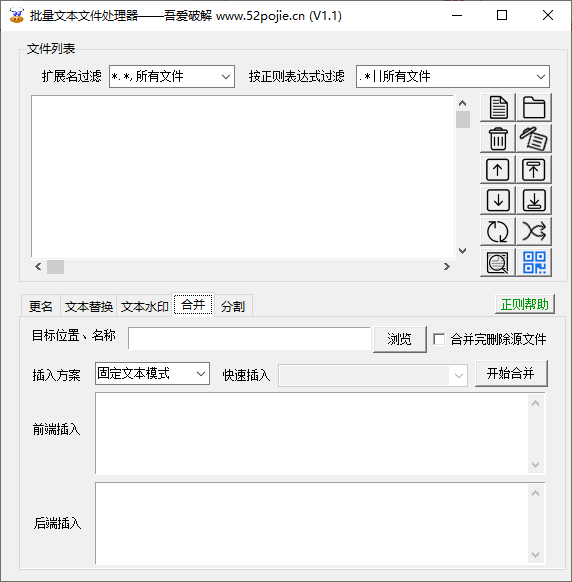The height and width of the screenshot is (582, 572).
Task: Open 插入方案 固定文本模式 dropdown
Action: (x=152, y=373)
